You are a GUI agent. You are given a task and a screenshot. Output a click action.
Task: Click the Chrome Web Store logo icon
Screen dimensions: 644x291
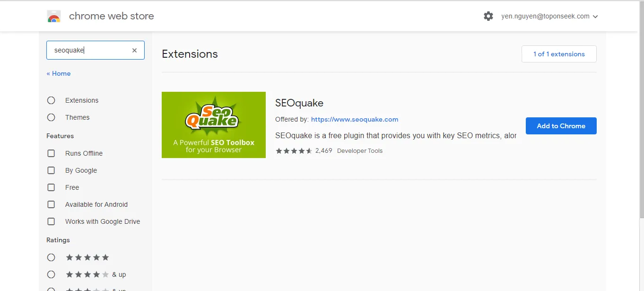(54, 17)
